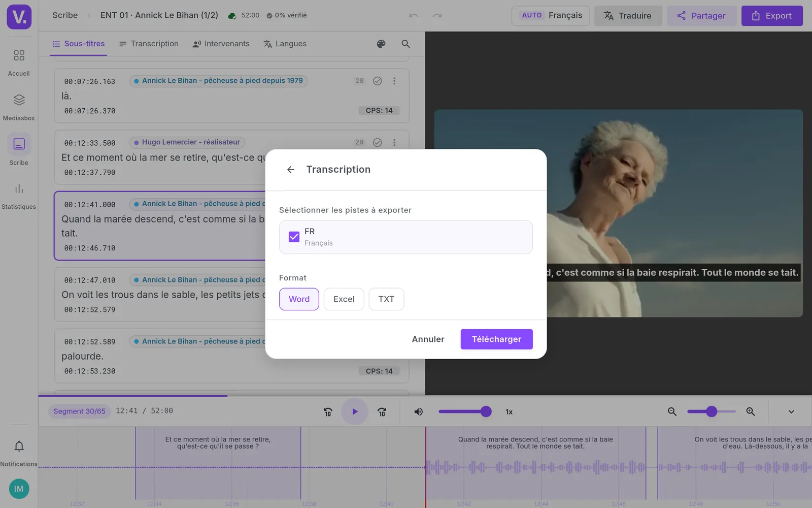Open speaker selector for Hugo Lemercier
This screenshot has width=812, height=508.
[187, 142]
